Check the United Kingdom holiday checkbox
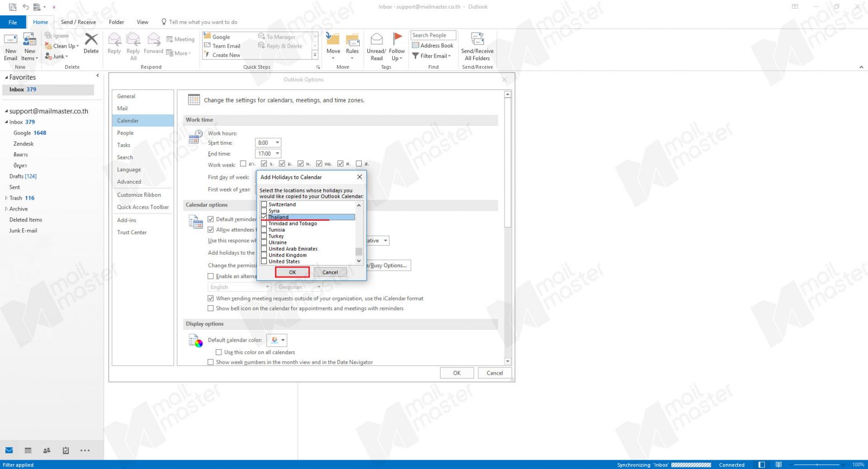This screenshot has width=868, height=469. pos(264,255)
